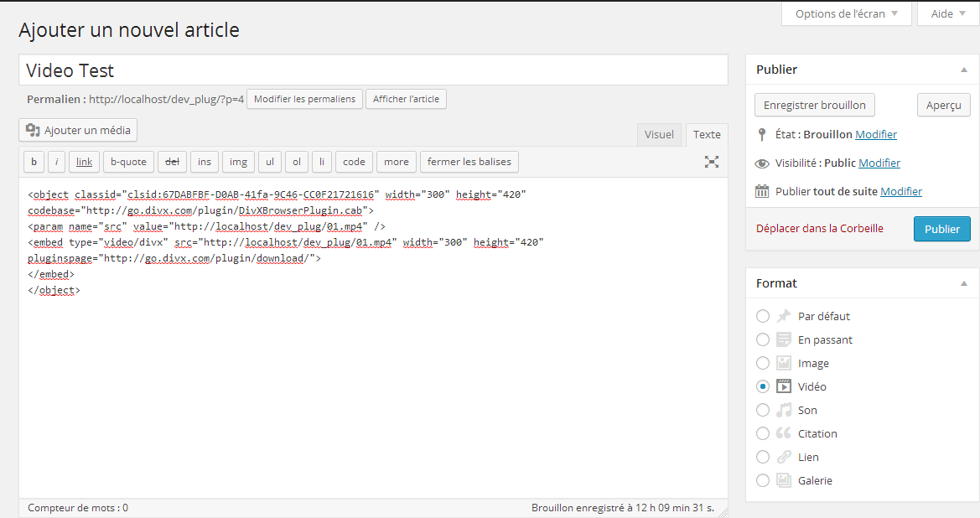Image resolution: width=980 pixels, height=518 pixels.
Task: Insert code tag with code button
Action: (x=354, y=162)
